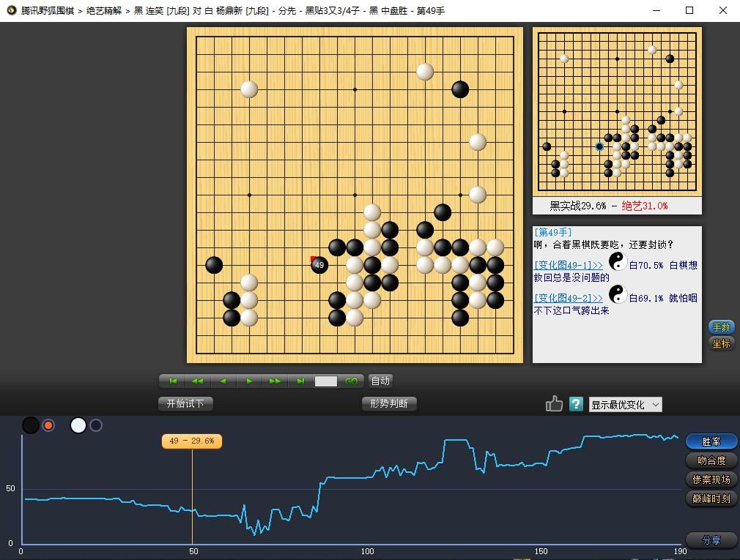
Task: Step back one move
Action: [223, 381]
